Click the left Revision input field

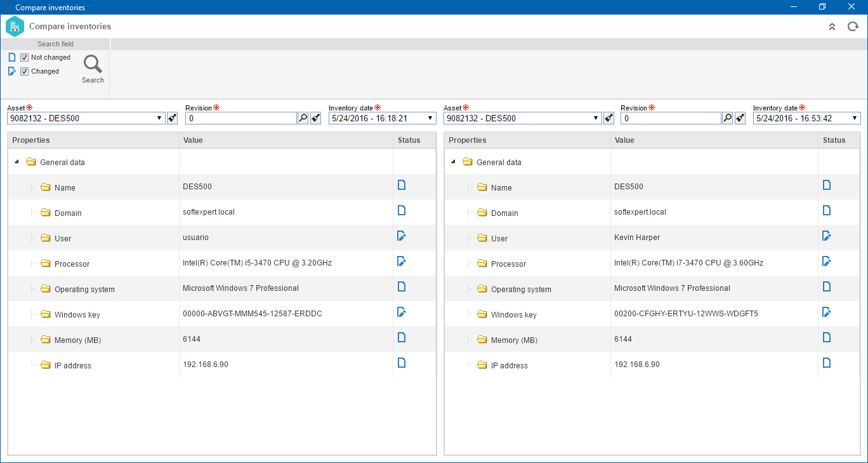241,118
